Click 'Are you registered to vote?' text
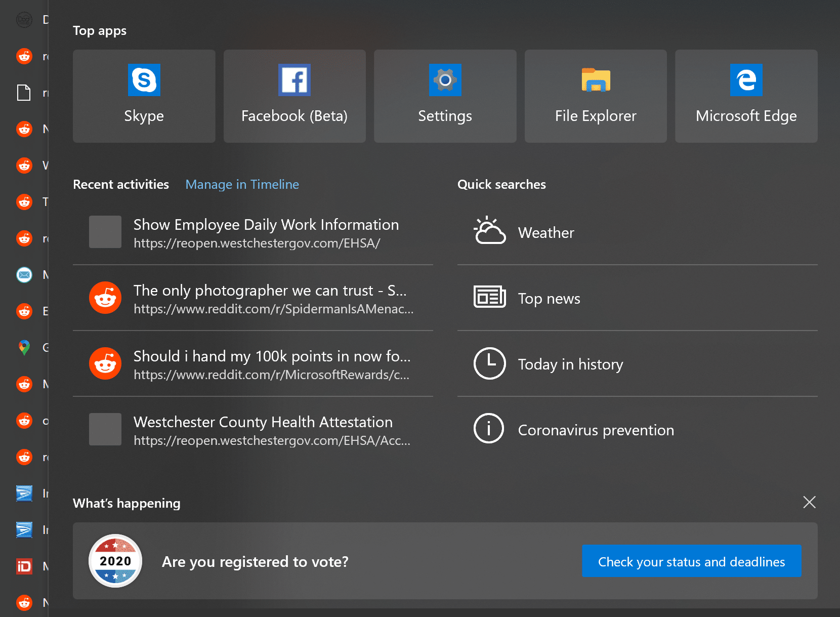 pyautogui.click(x=255, y=562)
